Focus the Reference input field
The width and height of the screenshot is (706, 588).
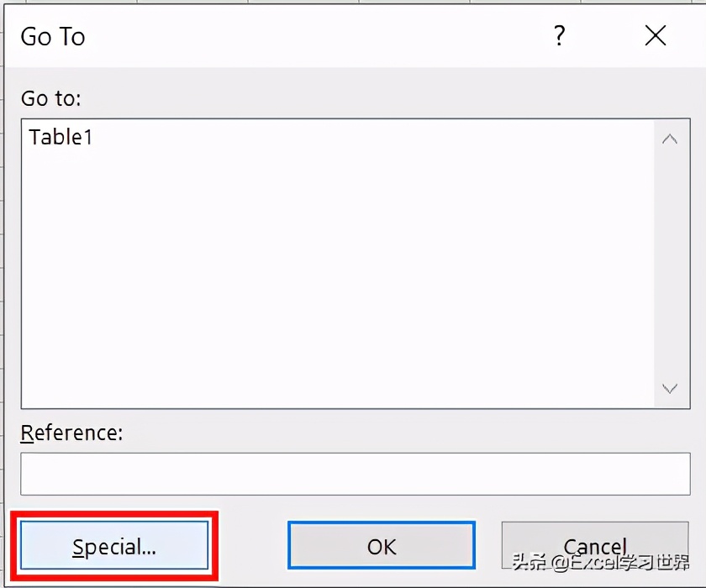(x=355, y=474)
